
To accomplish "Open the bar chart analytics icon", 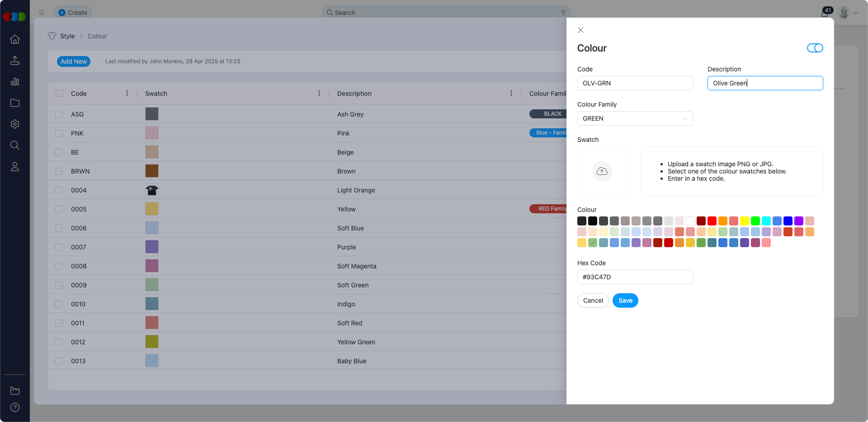I will 15,82.
